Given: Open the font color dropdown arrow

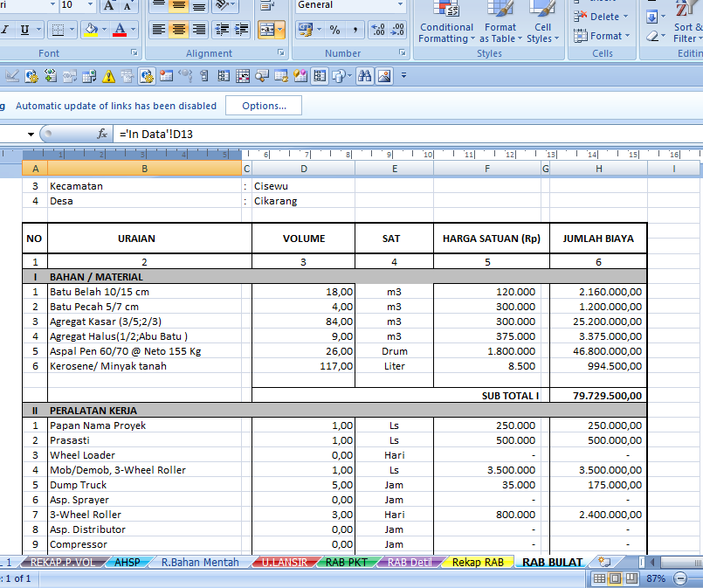Looking at the screenshot, I should [133, 30].
